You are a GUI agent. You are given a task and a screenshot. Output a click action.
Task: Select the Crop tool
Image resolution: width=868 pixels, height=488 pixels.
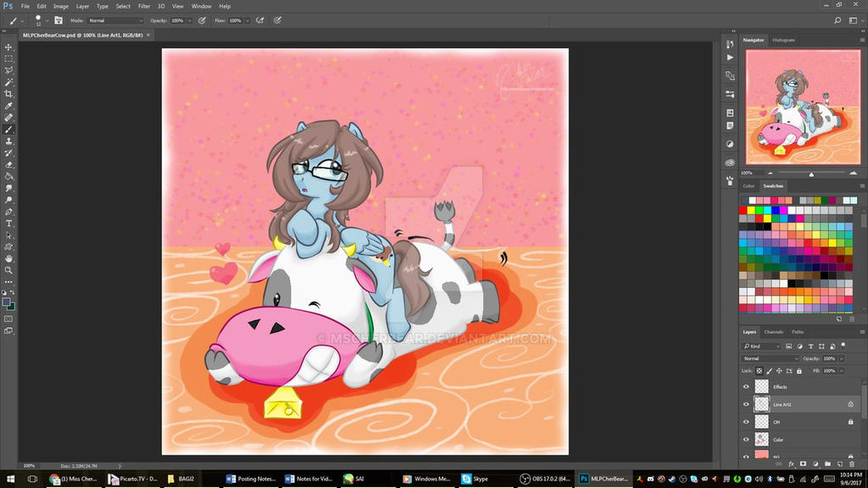[8, 94]
